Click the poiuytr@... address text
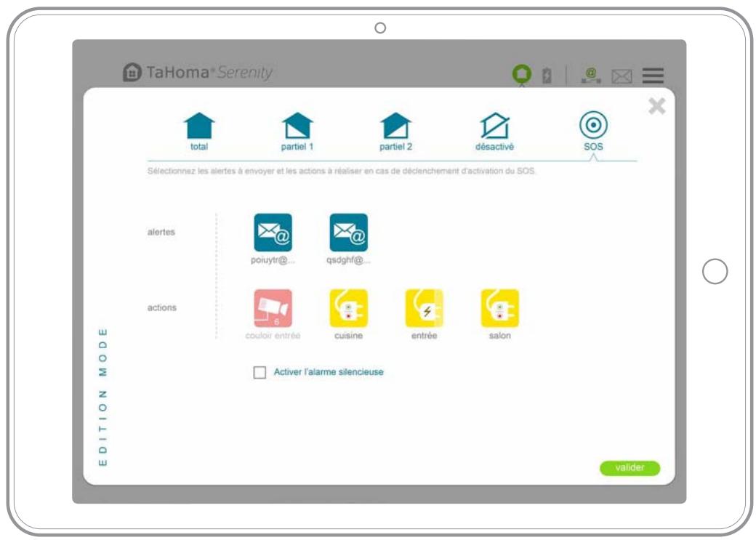Image resolution: width=756 pixels, height=540 pixels. 273,260
